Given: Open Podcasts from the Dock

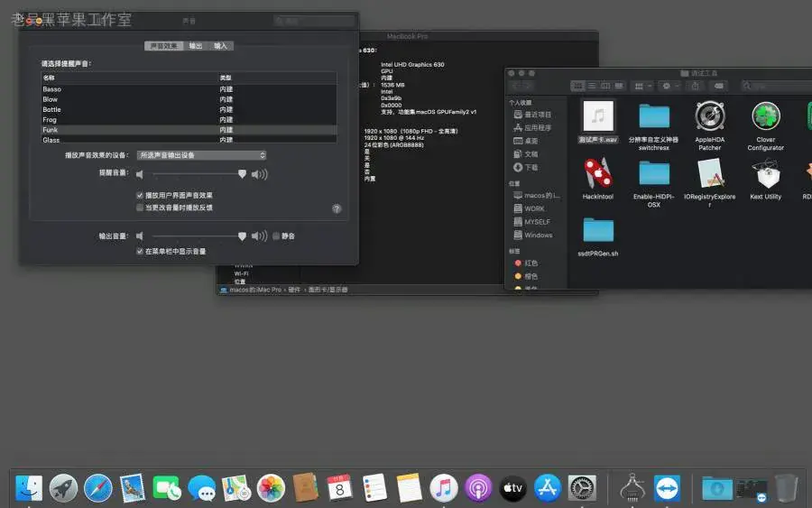Looking at the screenshot, I should [478, 488].
